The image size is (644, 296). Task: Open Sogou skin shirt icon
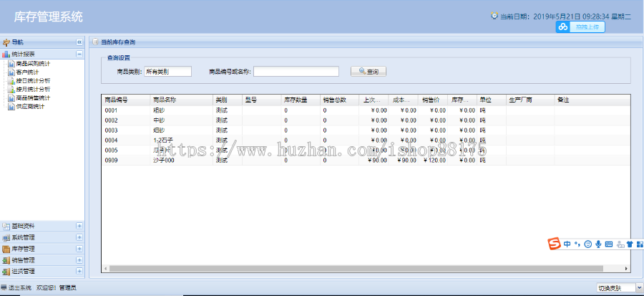(630, 244)
